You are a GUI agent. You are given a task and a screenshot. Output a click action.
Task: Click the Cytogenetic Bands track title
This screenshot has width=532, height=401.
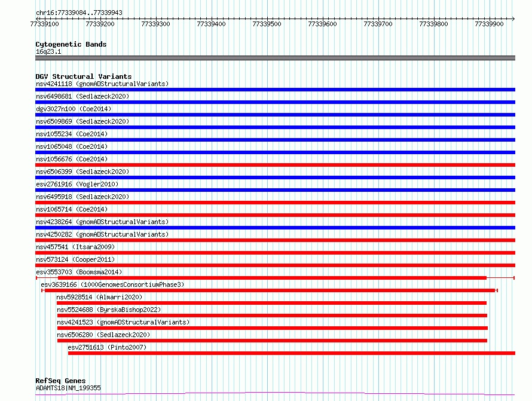point(71,44)
